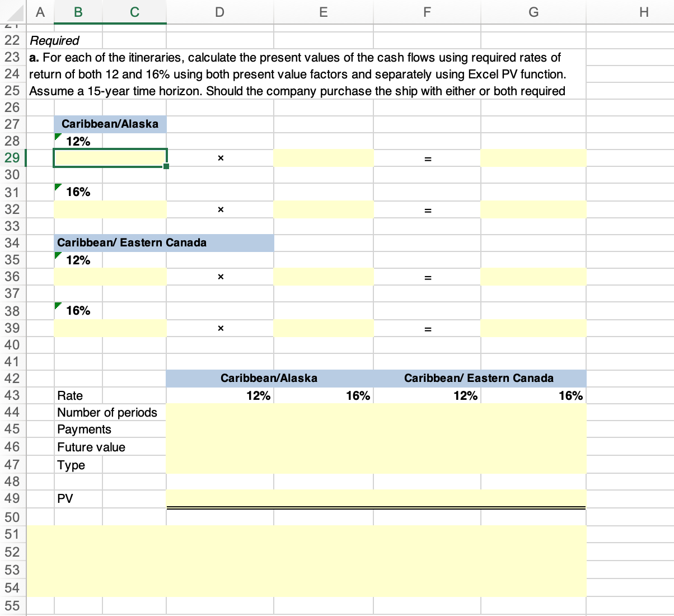Click the selected yellow cell in row 29
674x616 pixels.
[110, 158]
